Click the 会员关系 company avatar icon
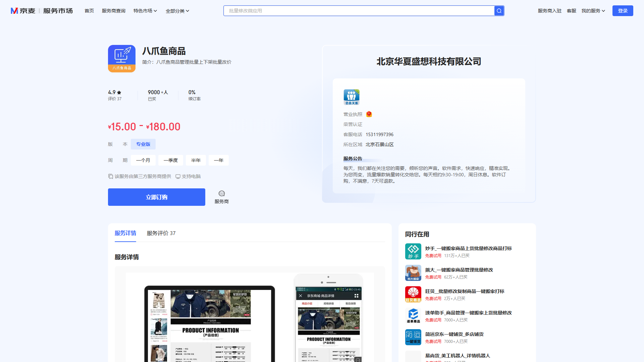Image resolution: width=644 pixels, height=362 pixels. pyautogui.click(x=352, y=97)
